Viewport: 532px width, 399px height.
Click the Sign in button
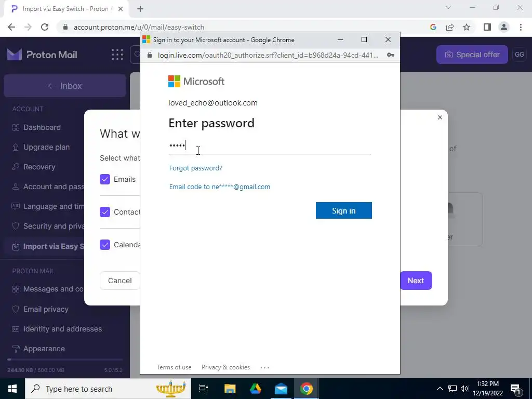point(344,210)
